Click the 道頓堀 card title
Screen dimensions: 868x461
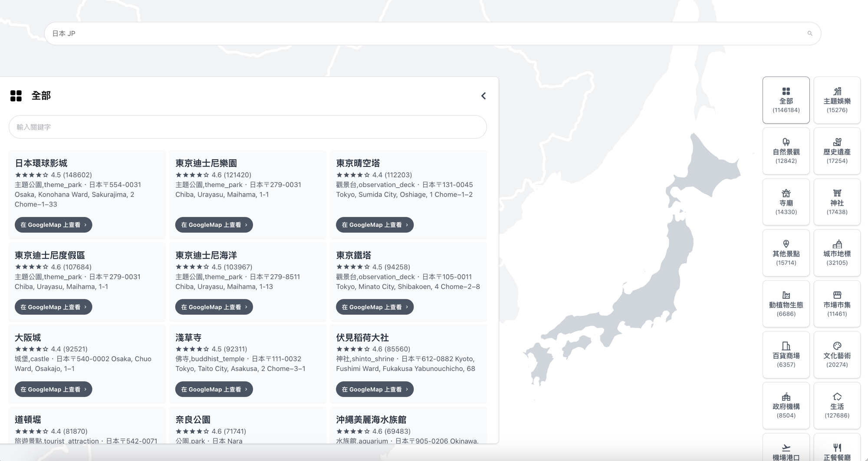coord(28,419)
